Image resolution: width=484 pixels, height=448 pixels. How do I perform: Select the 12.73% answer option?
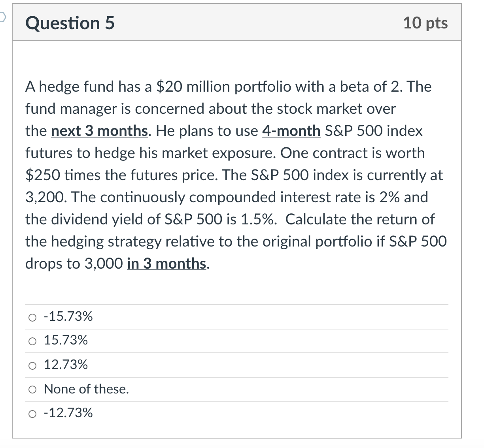point(66,365)
